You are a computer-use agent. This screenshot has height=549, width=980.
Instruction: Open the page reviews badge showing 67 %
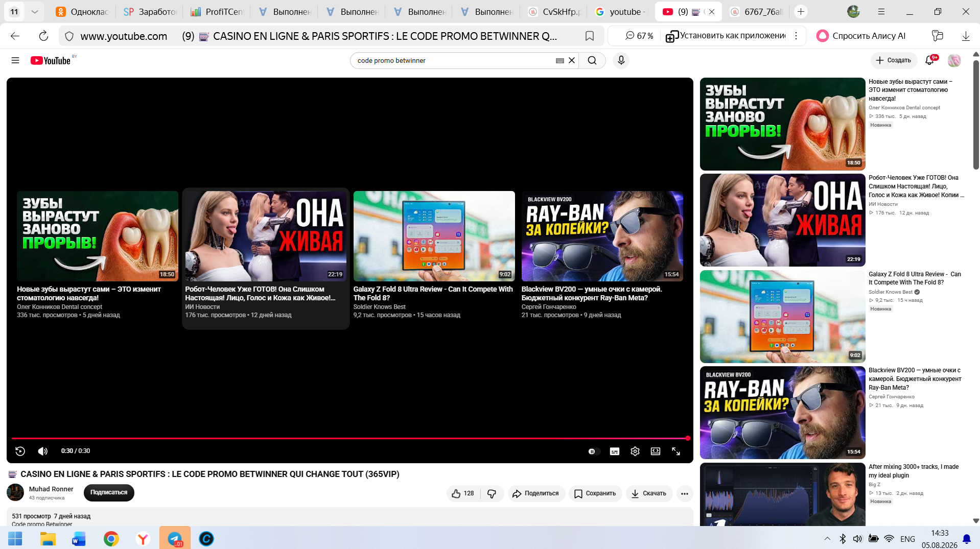[x=639, y=36]
